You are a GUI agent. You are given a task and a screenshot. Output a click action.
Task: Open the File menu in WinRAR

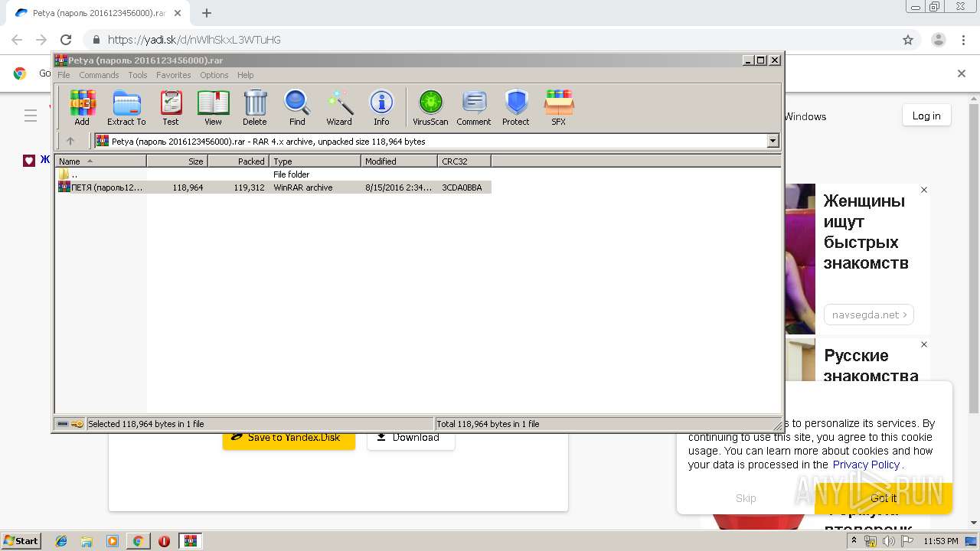pyautogui.click(x=64, y=75)
